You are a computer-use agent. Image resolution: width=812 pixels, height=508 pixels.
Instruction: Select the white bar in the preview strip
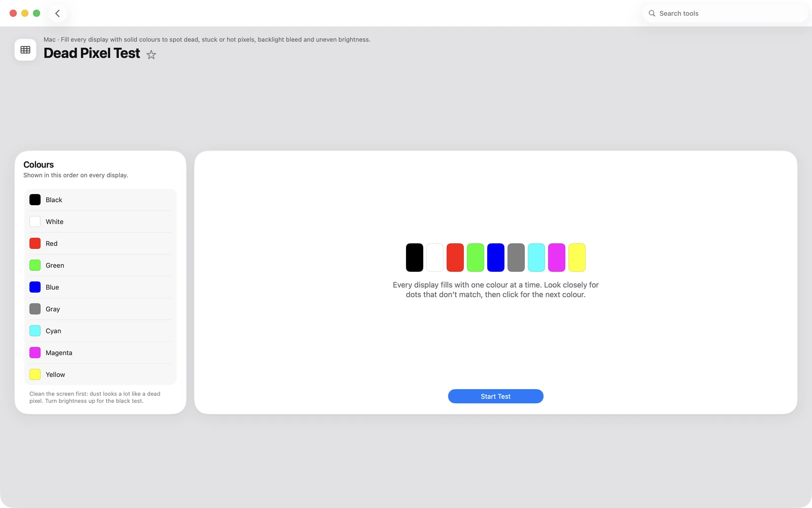coord(435,258)
